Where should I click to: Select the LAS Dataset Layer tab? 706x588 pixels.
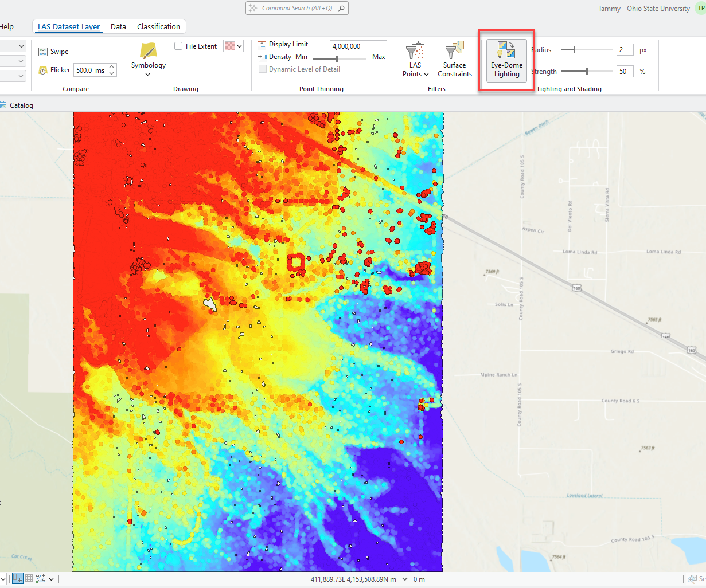tap(69, 27)
